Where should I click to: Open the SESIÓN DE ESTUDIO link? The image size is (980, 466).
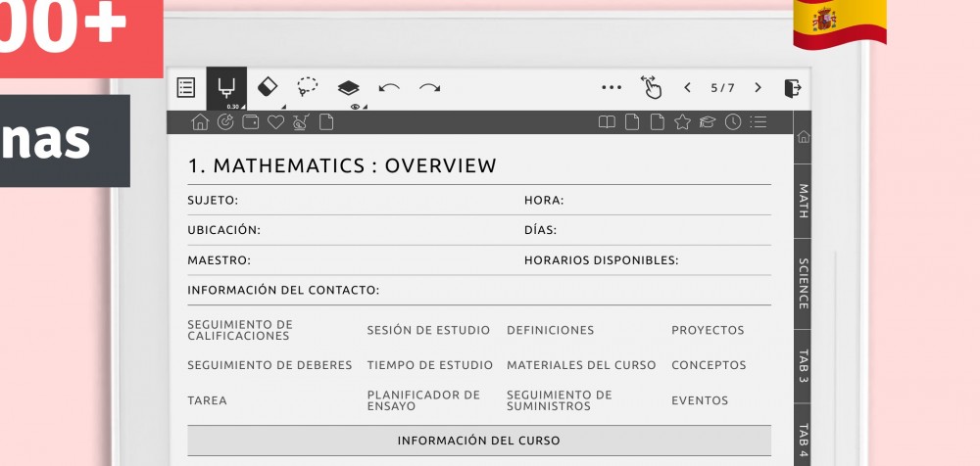click(426, 331)
